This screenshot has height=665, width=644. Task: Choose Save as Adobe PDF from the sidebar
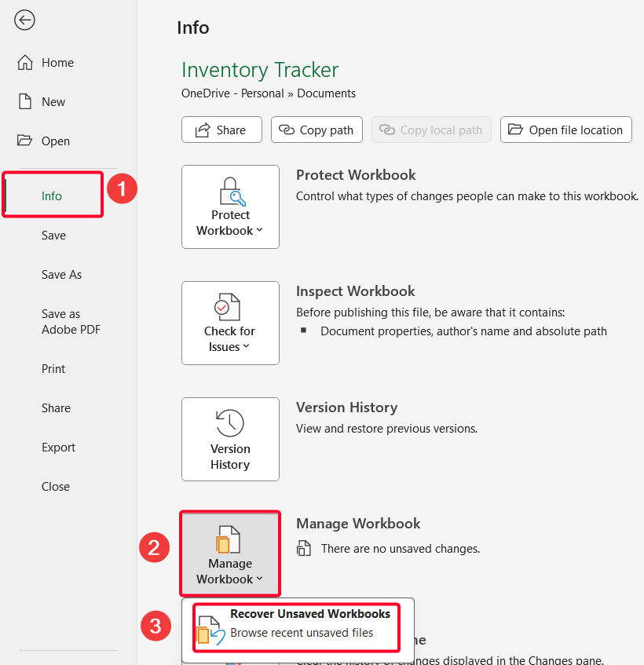pyautogui.click(x=71, y=321)
